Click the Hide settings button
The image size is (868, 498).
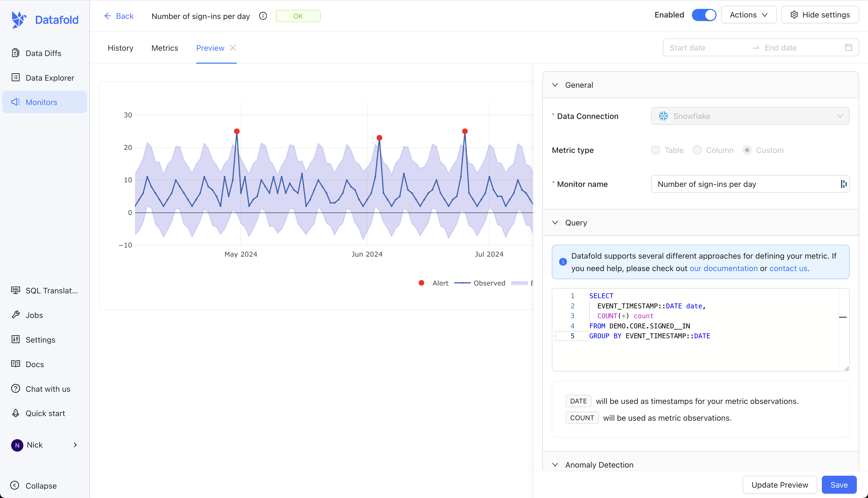(x=820, y=15)
